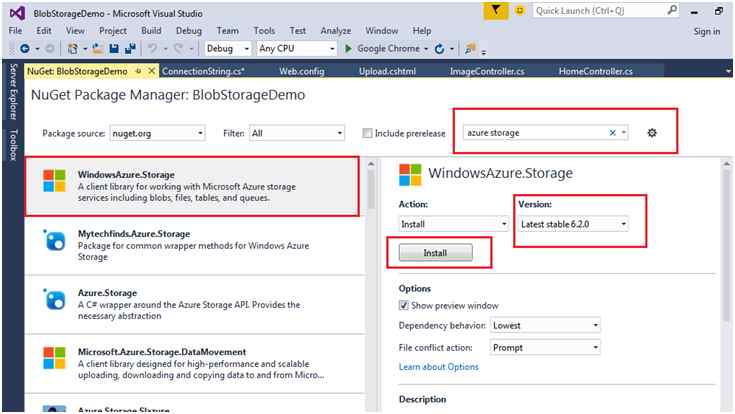The image size is (735, 414).
Task: Expand the Google Chrome browser dropdown arrow
Action: pos(426,49)
